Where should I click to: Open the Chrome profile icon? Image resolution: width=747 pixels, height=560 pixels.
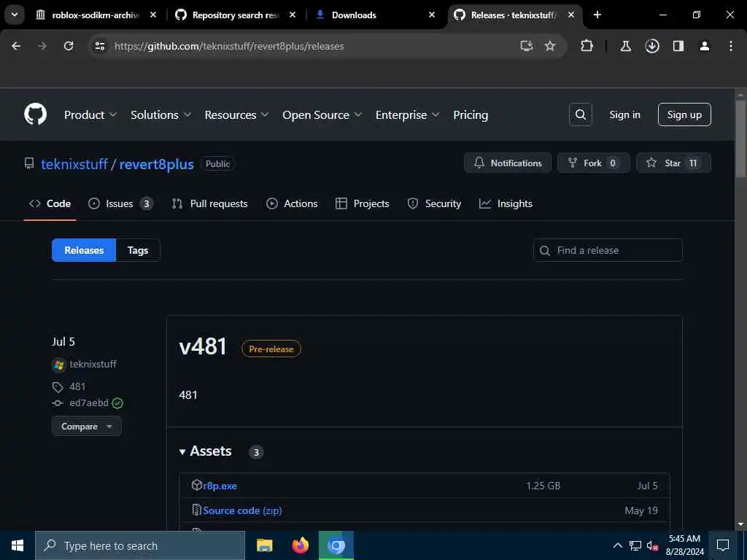[x=705, y=46]
